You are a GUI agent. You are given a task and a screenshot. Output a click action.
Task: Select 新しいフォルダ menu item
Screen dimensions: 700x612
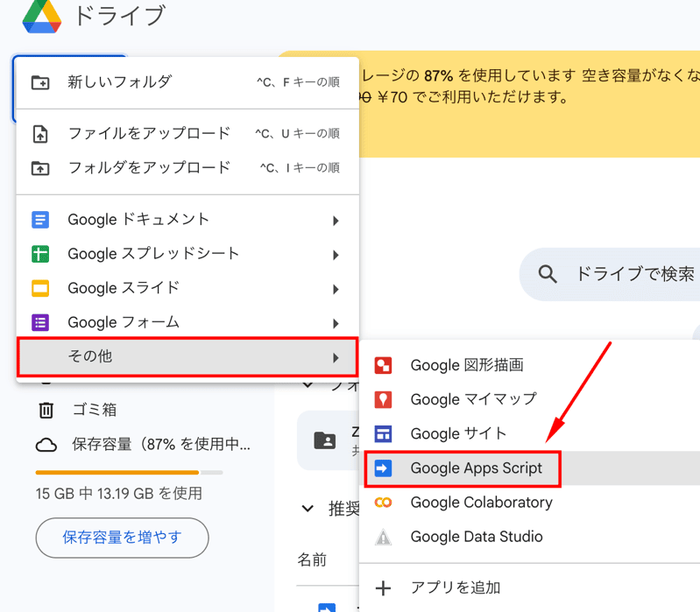point(187,82)
